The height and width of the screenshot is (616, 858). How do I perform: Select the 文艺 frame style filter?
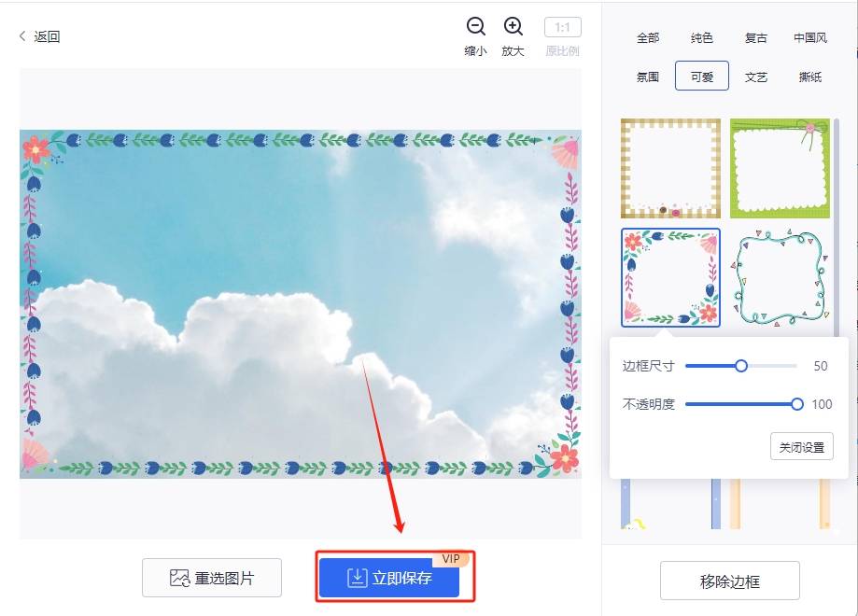coord(754,76)
